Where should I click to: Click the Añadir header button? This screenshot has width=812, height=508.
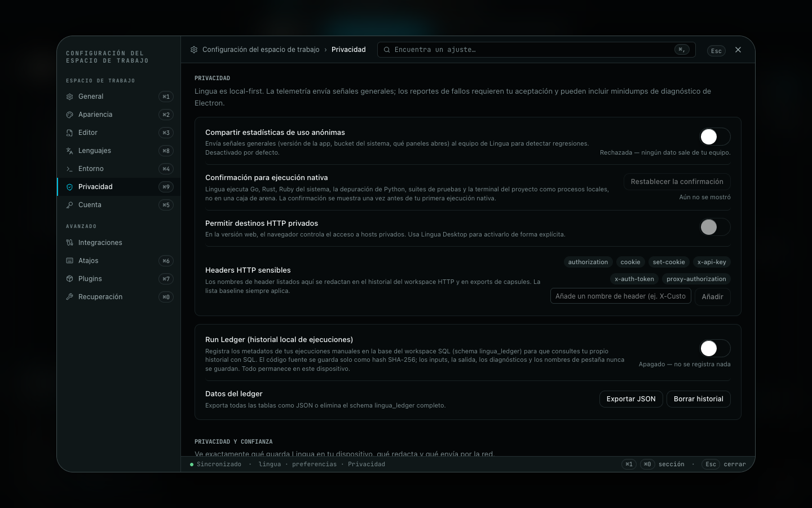(713, 297)
